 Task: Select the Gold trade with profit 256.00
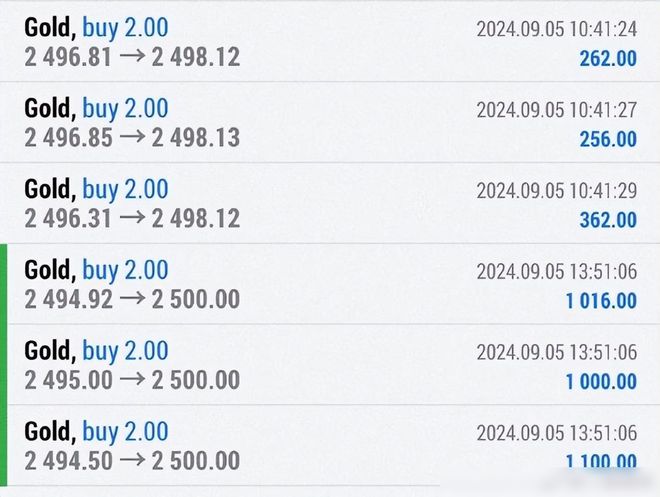pyautogui.click(x=330, y=122)
